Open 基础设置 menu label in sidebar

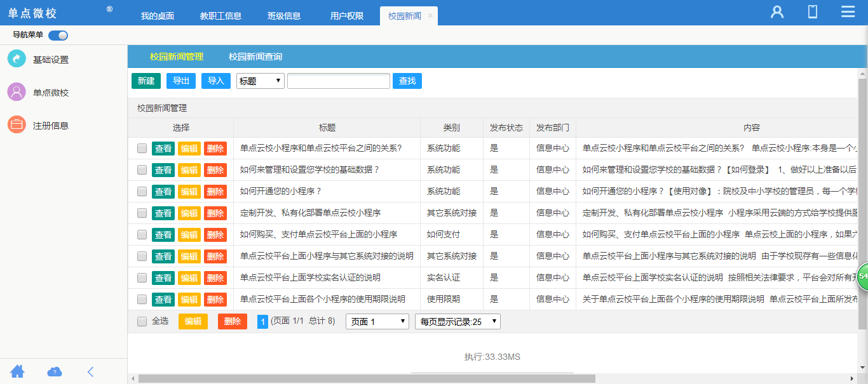[51, 60]
